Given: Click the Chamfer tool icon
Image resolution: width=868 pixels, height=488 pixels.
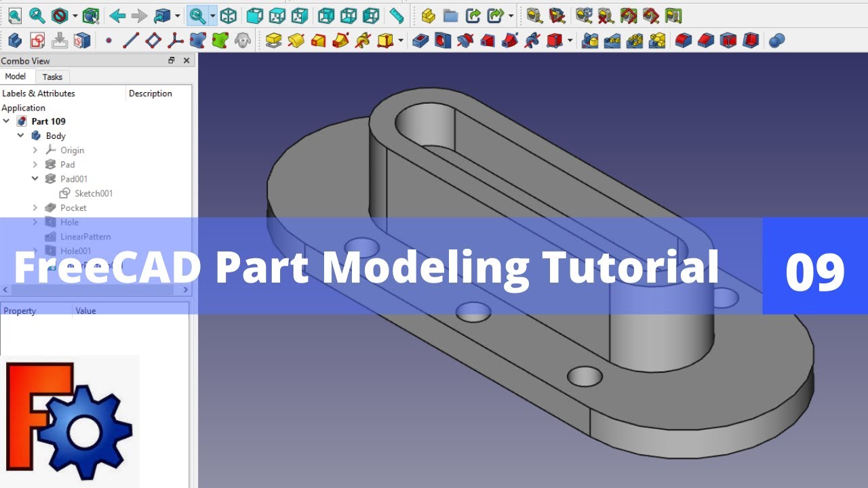Looking at the screenshot, I should 706,41.
